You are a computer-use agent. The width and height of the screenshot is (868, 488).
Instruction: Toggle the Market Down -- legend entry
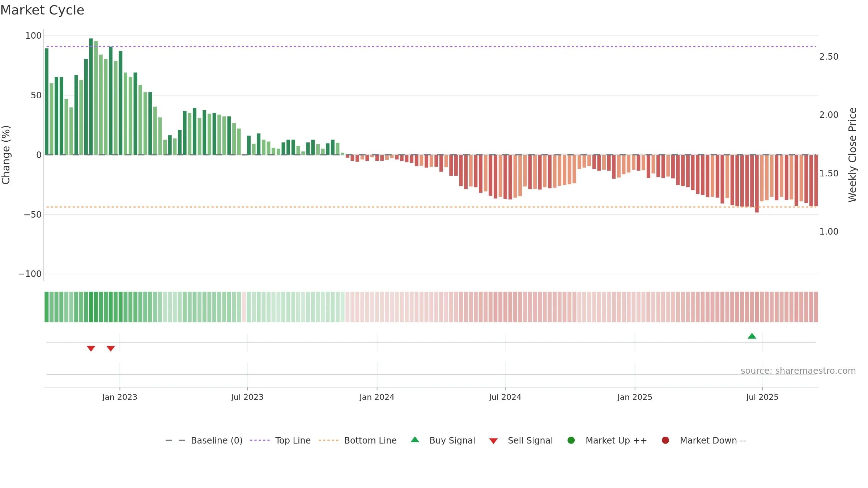pos(704,440)
